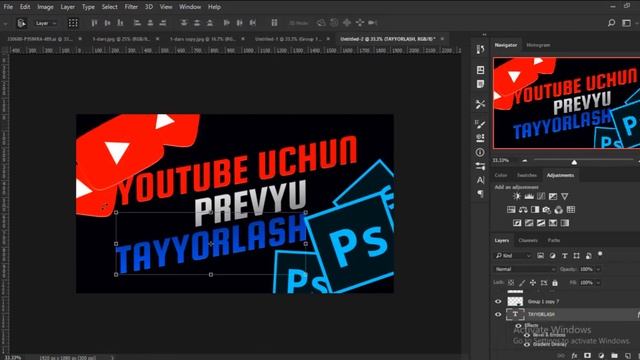Toggle type layer filter
Viewport: 640px width, 360px height.
(564, 256)
